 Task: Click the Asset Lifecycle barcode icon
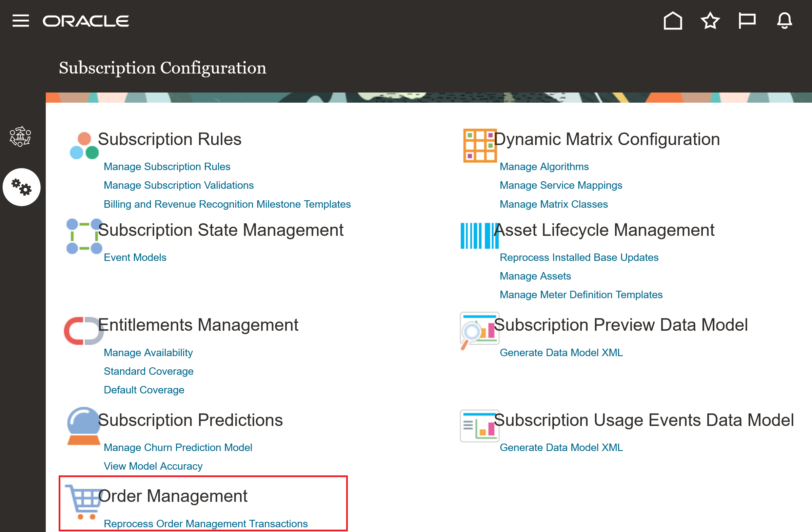[x=479, y=236]
